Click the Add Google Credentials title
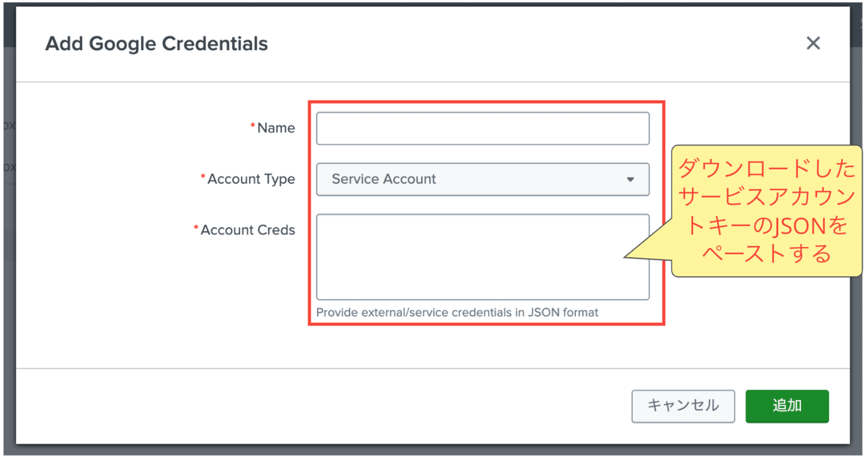The height and width of the screenshot is (457, 868). [x=157, y=44]
